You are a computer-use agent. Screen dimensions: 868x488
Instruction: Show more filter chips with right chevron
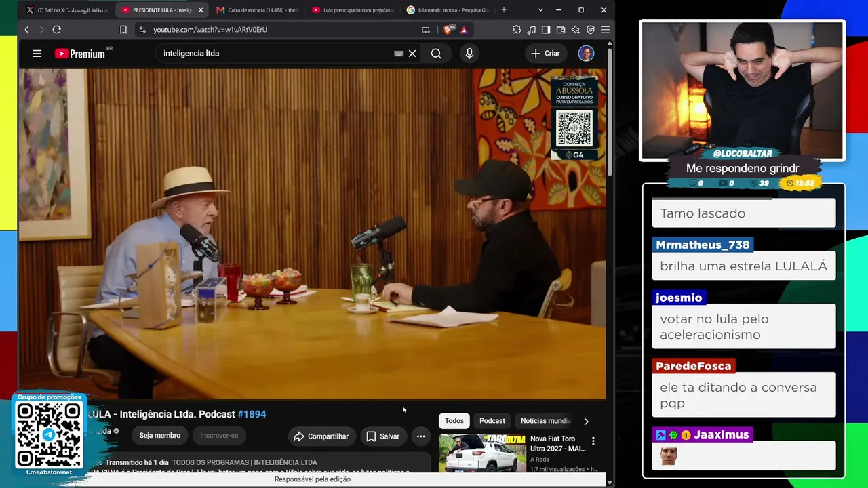coord(586,421)
